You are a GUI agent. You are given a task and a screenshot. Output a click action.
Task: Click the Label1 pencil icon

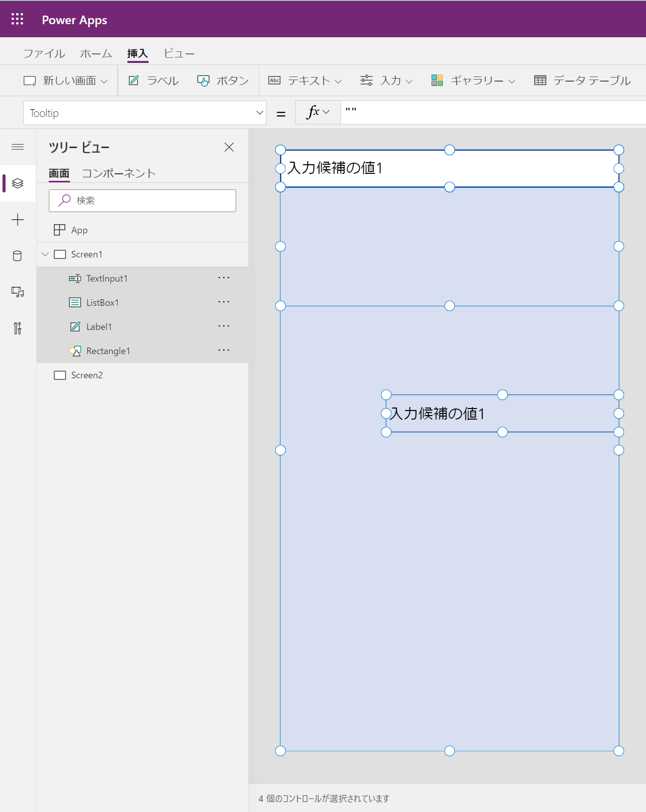(75, 327)
